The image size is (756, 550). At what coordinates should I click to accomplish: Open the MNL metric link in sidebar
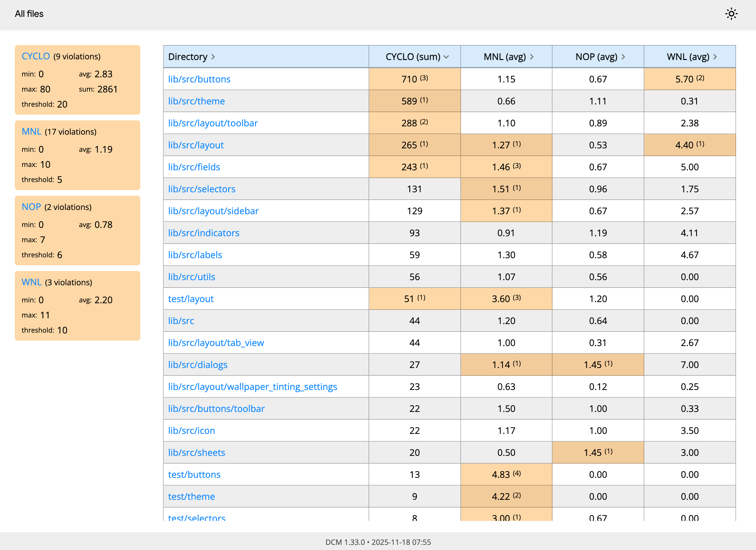pos(31,132)
